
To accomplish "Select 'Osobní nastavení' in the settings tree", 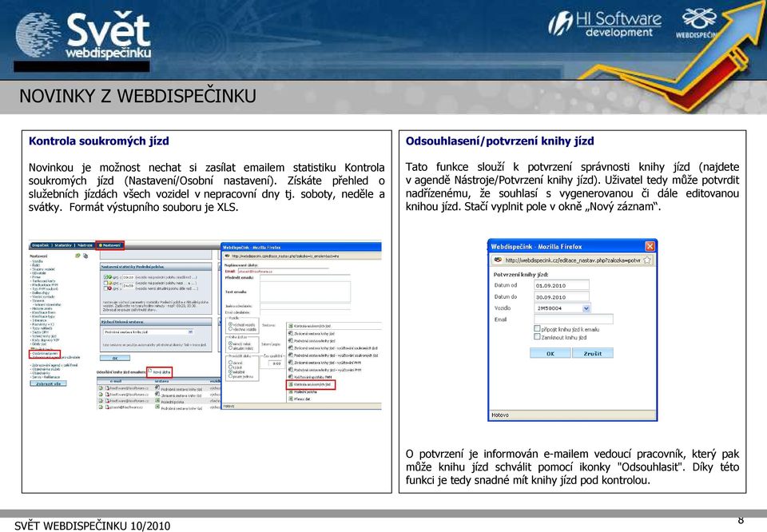I will 46,354.
